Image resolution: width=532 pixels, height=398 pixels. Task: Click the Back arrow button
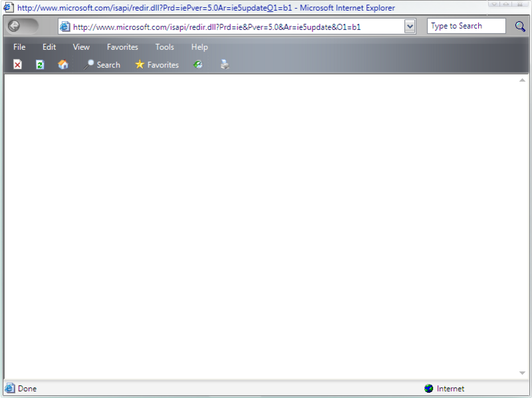[14, 26]
